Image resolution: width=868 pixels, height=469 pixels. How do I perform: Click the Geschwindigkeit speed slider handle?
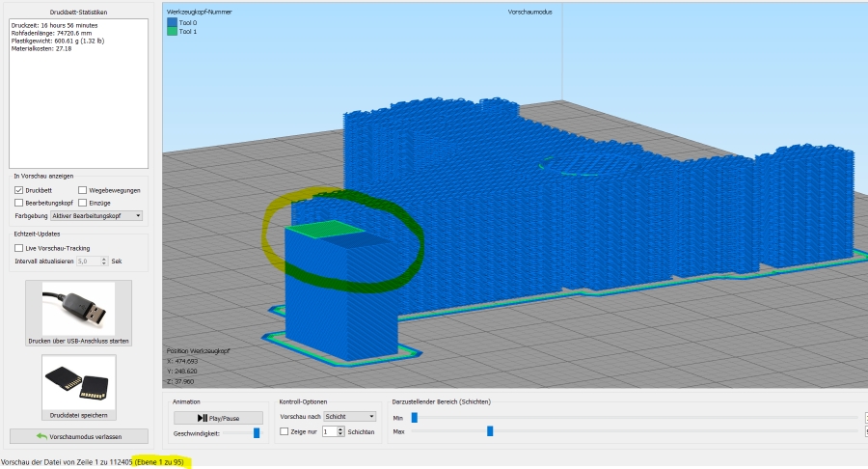click(x=257, y=433)
